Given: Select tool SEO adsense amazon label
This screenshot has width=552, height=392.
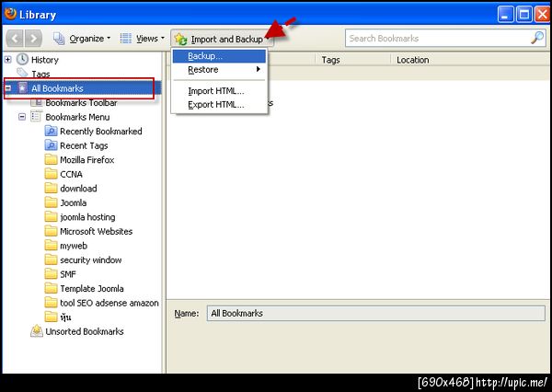Looking at the screenshot, I should (109, 303).
